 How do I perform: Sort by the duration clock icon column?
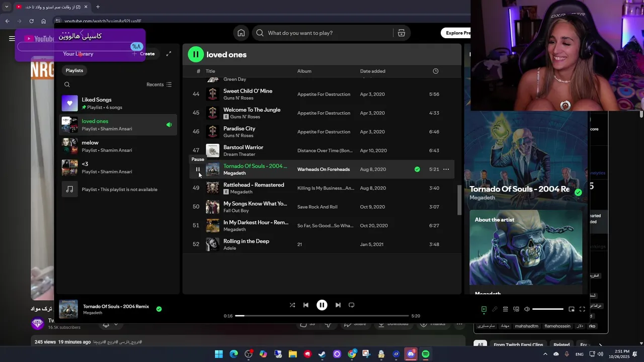(436, 71)
